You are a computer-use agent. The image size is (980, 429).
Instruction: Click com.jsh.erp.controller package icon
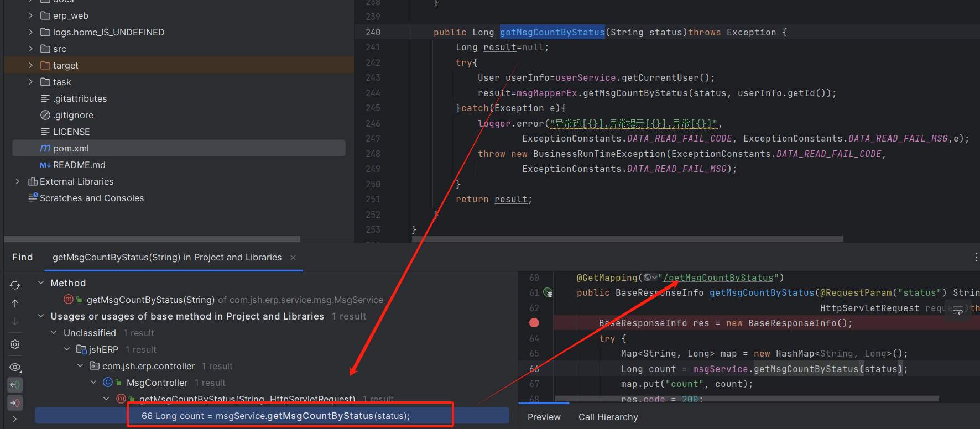coord(95,366)
